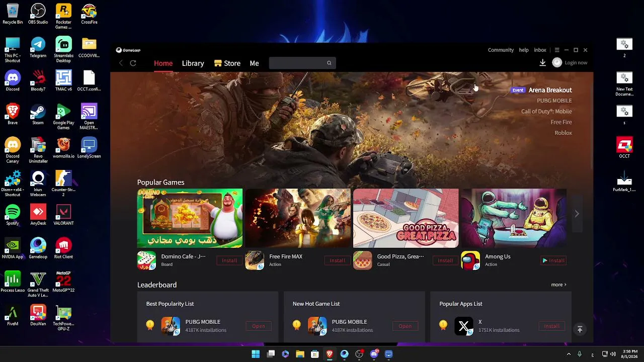Open the Store tab
This screenshot has width=644, height=362.
pos(227,63)
